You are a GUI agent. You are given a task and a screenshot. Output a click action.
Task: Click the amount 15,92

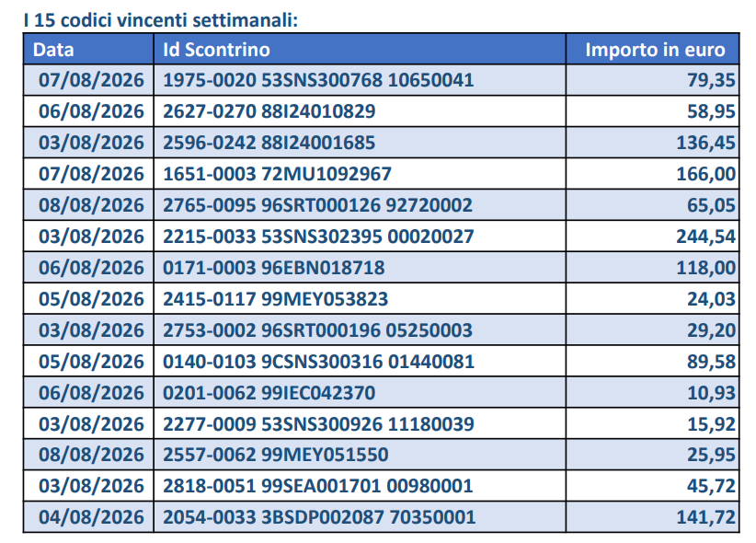coord(711,424)
